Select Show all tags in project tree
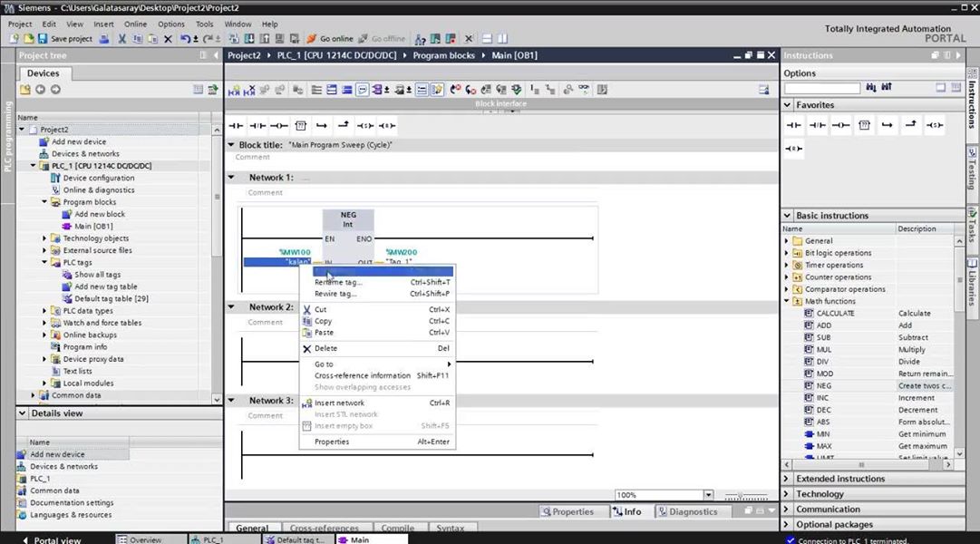The width and height of the screenshot is (980, 544). click(x=98, y=275)
